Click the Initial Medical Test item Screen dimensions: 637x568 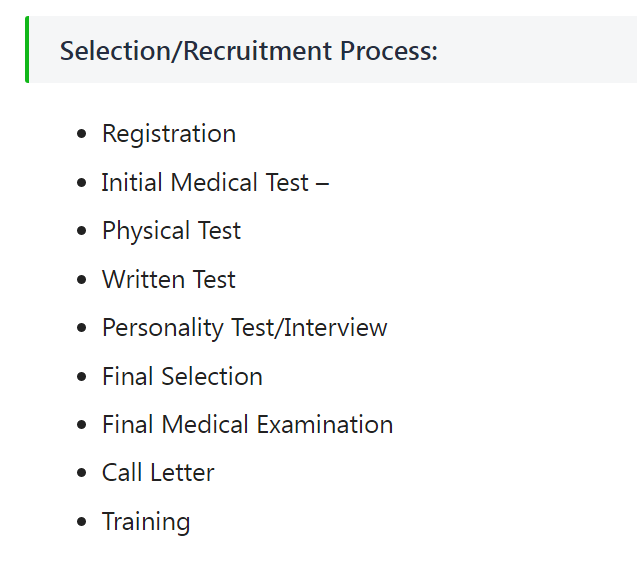215,182
